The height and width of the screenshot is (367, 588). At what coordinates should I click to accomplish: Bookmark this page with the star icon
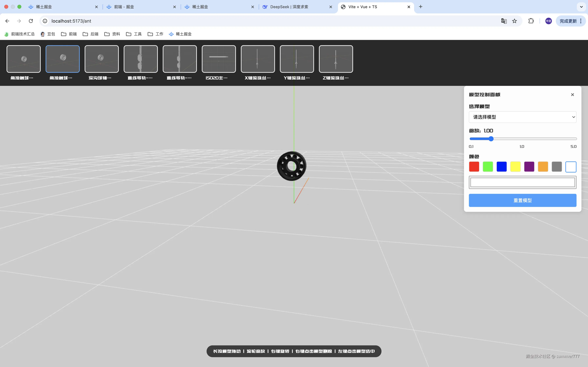tap(514, 21)
